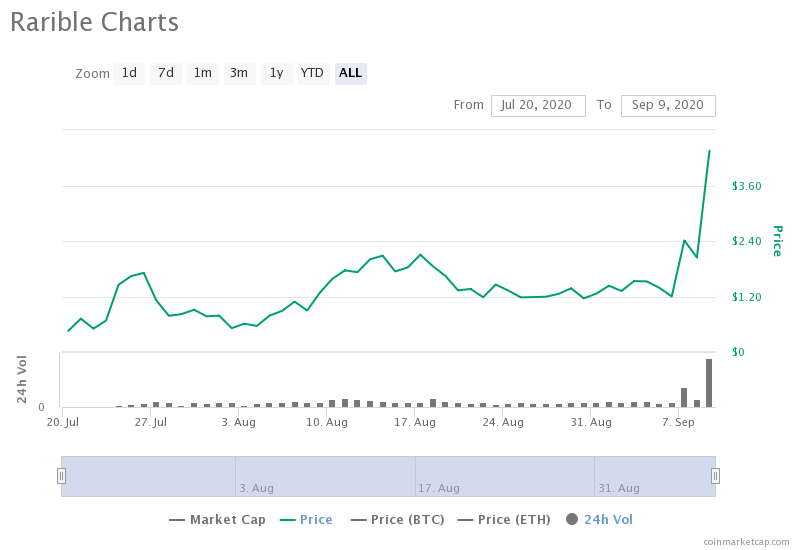Click the 24h Vol axis title
Viewport: 800px width, 550px height.
click(x=21, y=379)
